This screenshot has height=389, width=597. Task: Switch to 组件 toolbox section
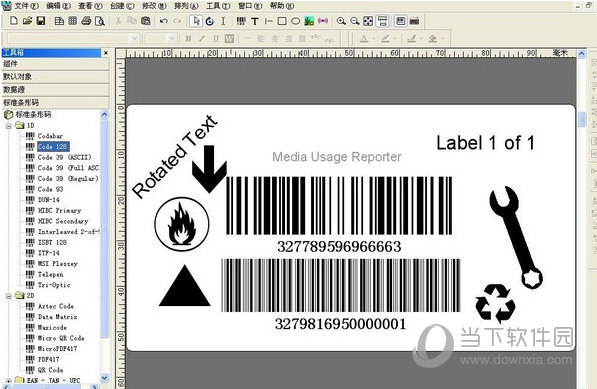55,64
